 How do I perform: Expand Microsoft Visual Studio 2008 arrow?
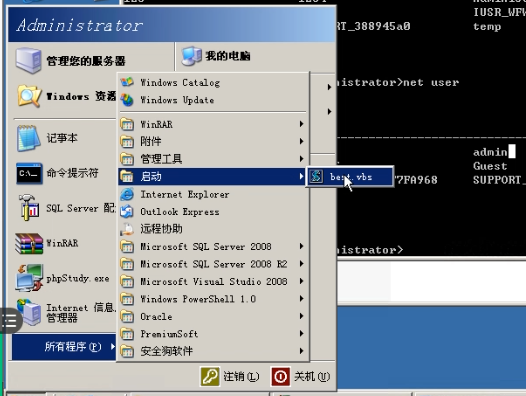coord(301,281)
